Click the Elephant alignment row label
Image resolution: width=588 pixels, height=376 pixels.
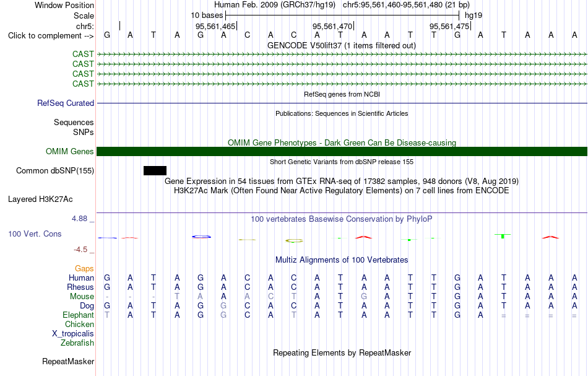point(78,315)
